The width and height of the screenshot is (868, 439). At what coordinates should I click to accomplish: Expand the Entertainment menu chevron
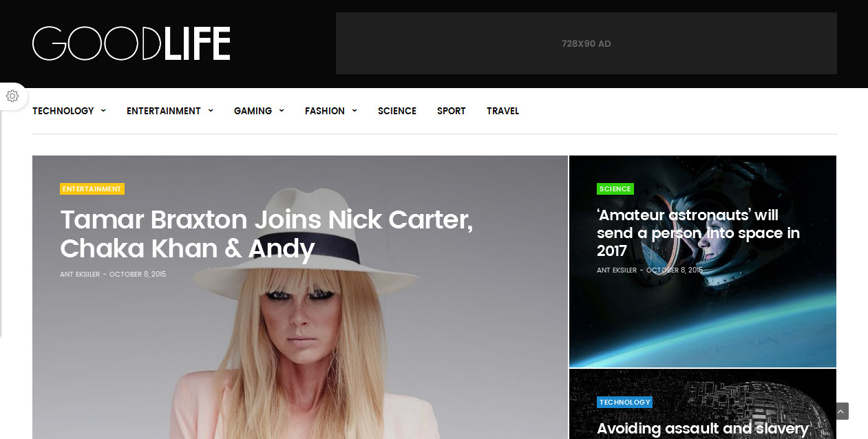point(211,111)
